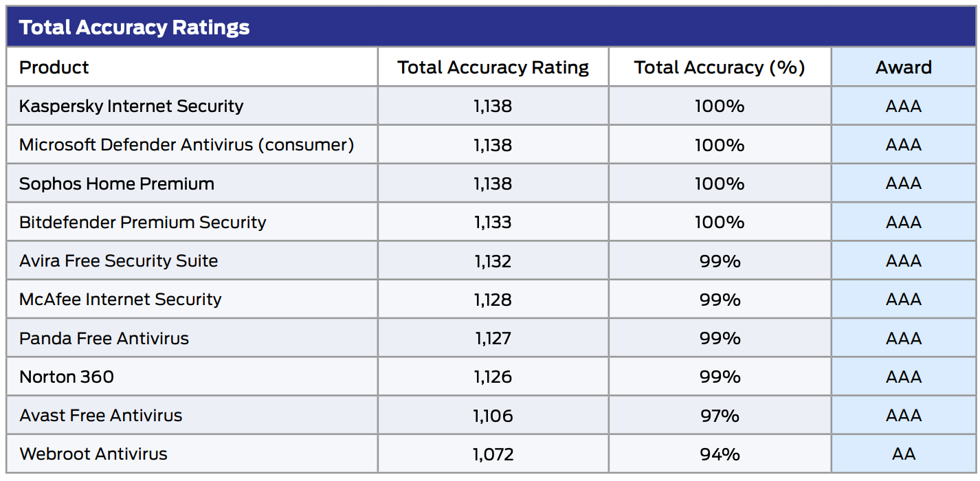The width and height of the screenshot is (980, 481).
Task: Select the 1,133 rating for Bitdefender
Action: 493,222
